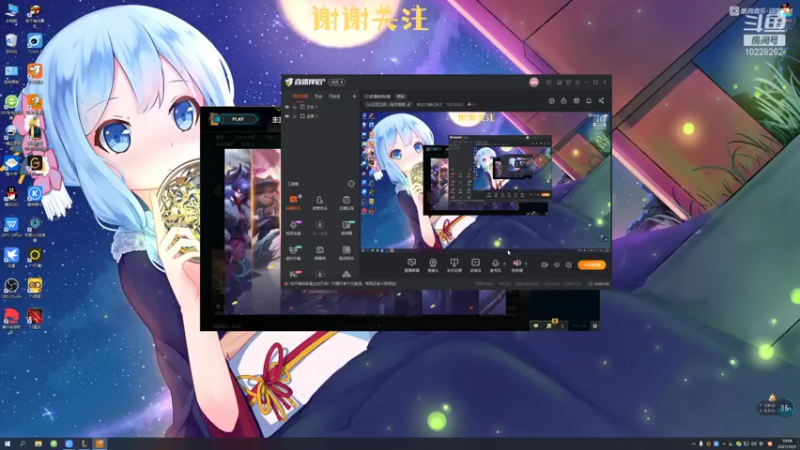Click the video record camera icon beside Start button
The width and height of the screenshot is (800, 450).
544,265
